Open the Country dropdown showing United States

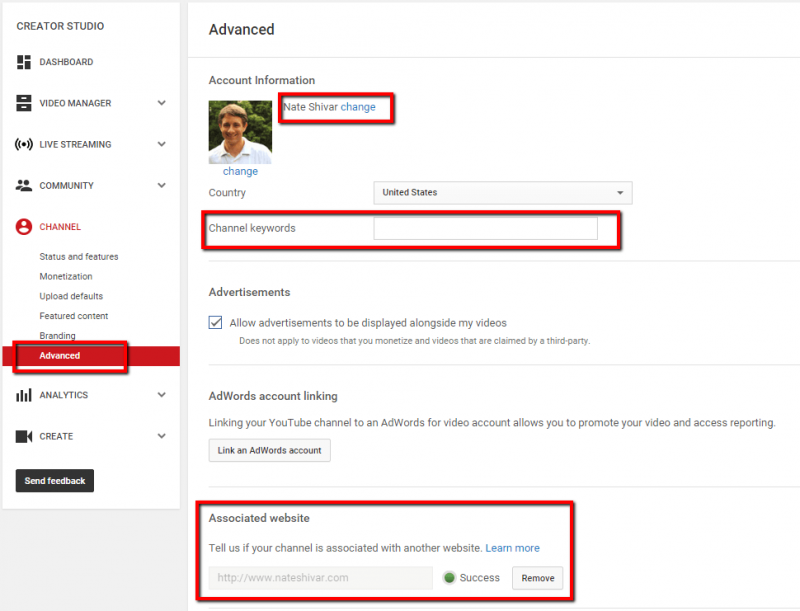tap(503, 193)
